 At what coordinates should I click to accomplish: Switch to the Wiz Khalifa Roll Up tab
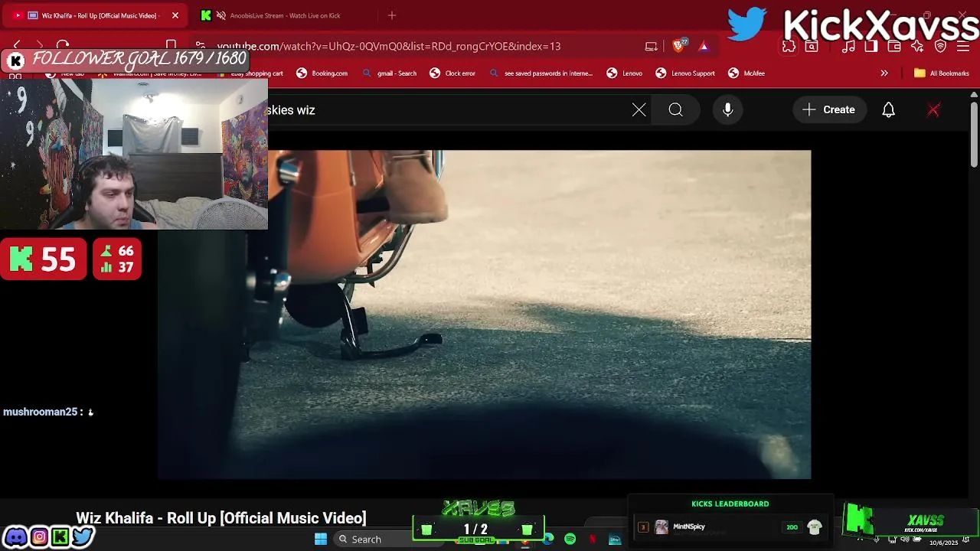pyautogui.click(x=96, y=15)
